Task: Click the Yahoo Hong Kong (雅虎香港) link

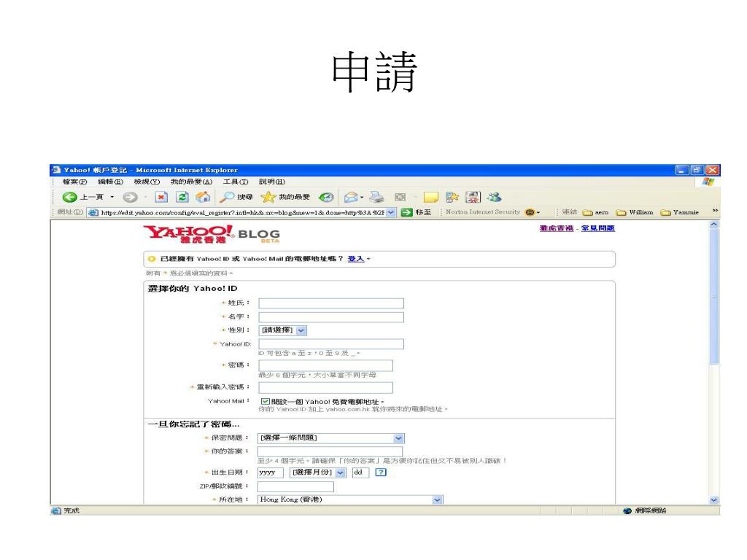Action: tap(557, 228)
